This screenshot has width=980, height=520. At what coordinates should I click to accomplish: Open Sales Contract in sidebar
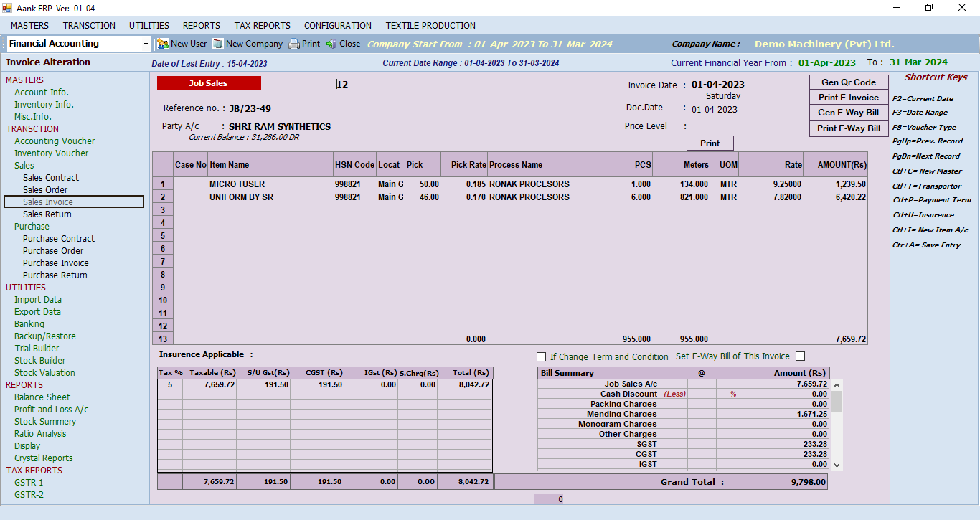(x=51, y=178)
